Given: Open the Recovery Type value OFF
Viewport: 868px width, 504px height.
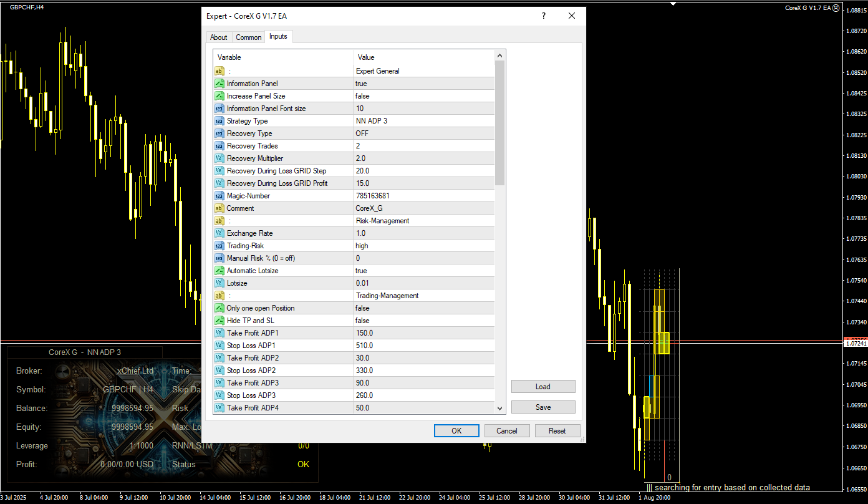Looking at the screenshot, I should (x=424, y=133).
